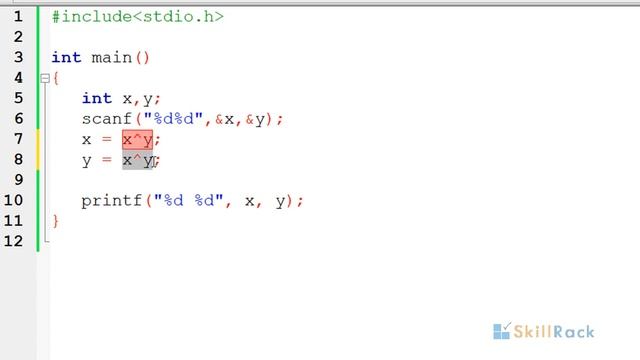Viewport: 640px width, 360px height.
Task: Click the scanf statement on line 6
Action: pos(182,119)
